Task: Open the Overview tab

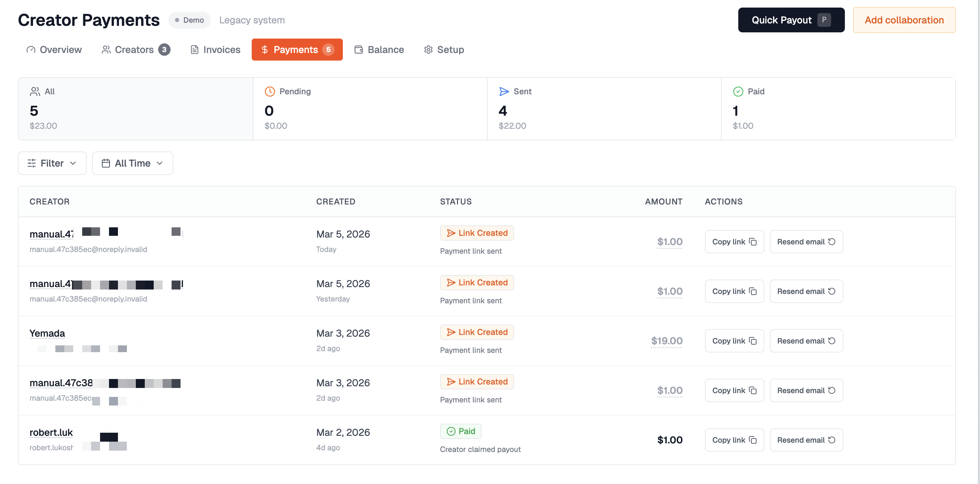Action: tap(54, 50)
